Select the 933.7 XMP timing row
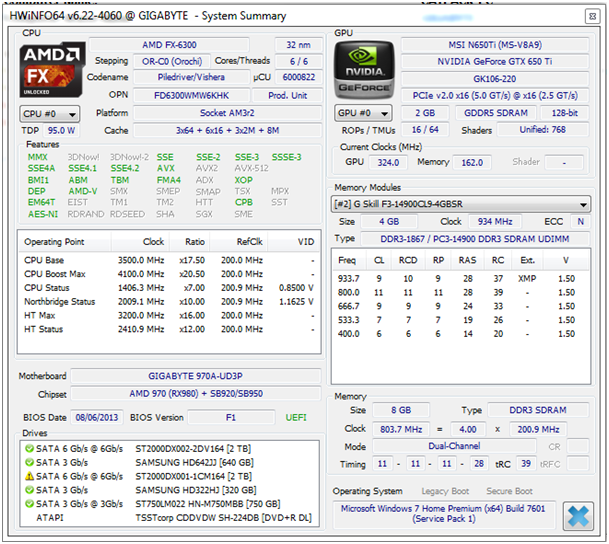 pyautogui.click(x=460, y=279)
